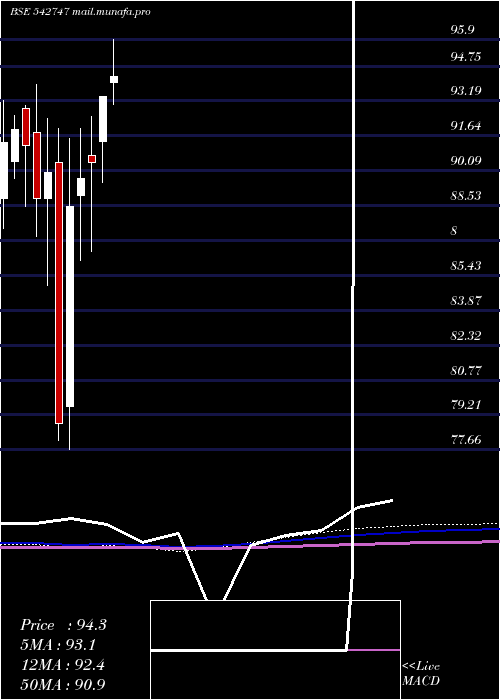Click the 88.53 price axis label
Viewport: 500px width, 700px height.
click(x=466, y=196)
